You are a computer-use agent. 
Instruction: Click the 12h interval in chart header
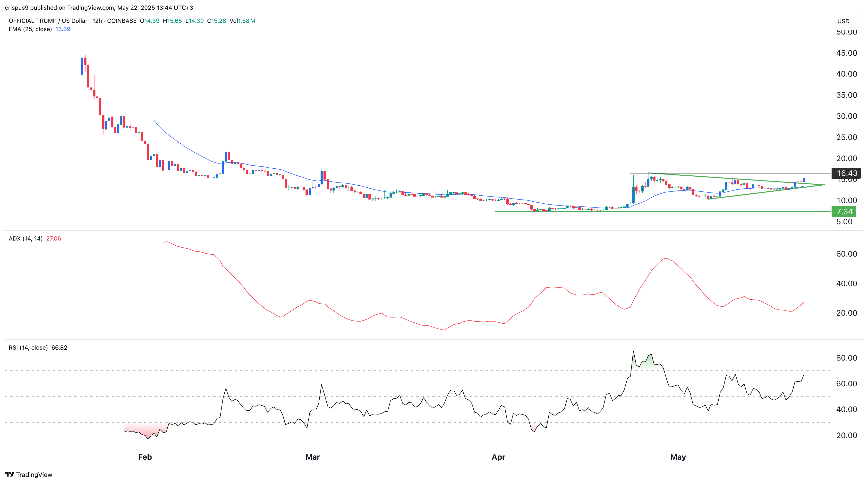[97, 21]
